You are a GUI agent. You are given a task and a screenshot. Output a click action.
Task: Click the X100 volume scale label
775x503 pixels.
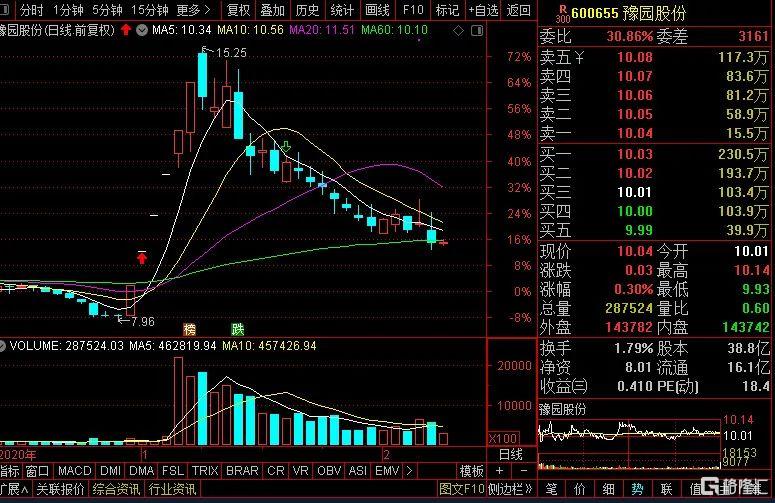tap(504, 438)
